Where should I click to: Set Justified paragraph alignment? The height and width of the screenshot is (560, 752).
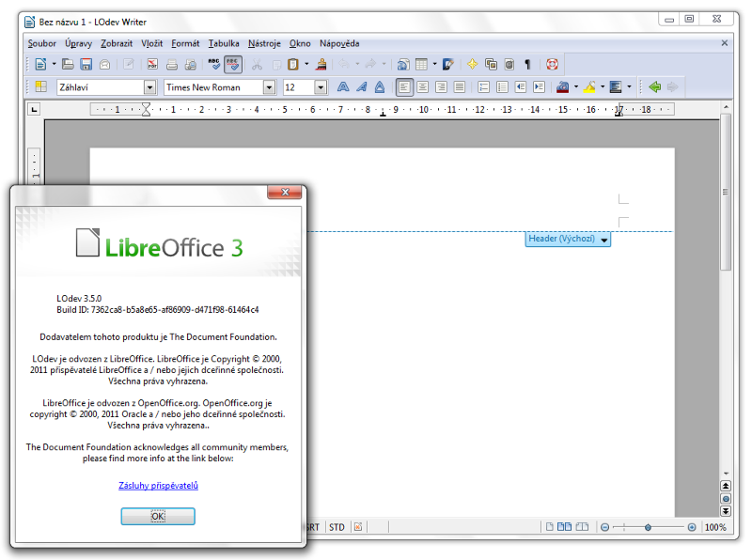(460, 86)
